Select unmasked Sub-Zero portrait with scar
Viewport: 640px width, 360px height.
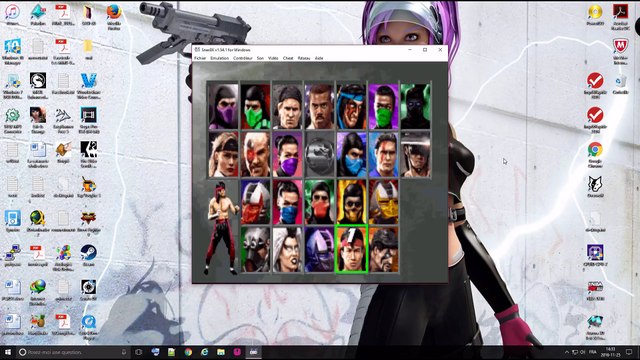pyautogui.click(x=383, y=154)
